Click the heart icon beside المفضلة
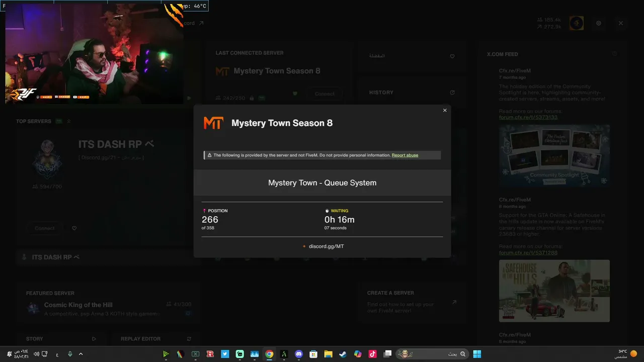The width and height of the screenshot is (644, 362). 452,56
